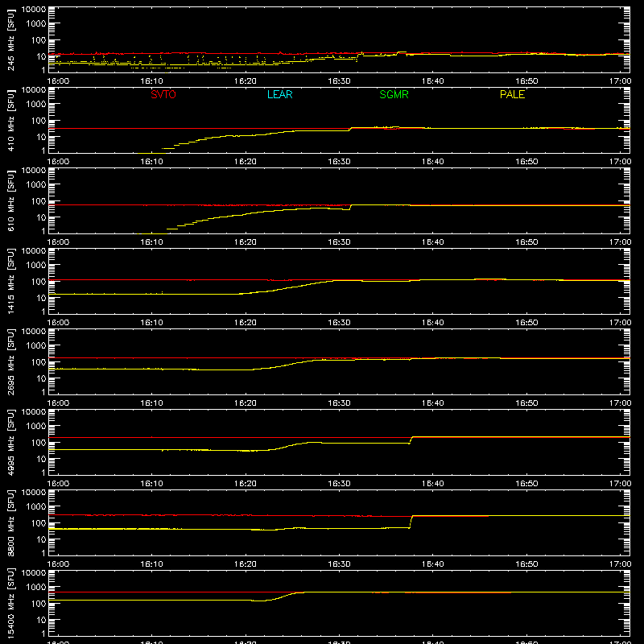This screenshot has height=644, width=644.
Task: Click 16:50 tick under the 1415 MHz panel
Action: (526, 323)
